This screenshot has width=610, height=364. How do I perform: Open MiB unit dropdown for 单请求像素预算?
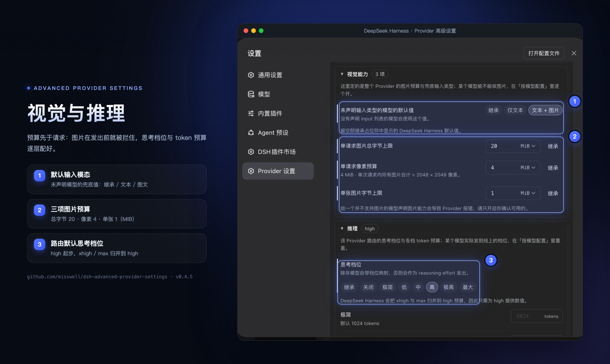click(528, 168)
